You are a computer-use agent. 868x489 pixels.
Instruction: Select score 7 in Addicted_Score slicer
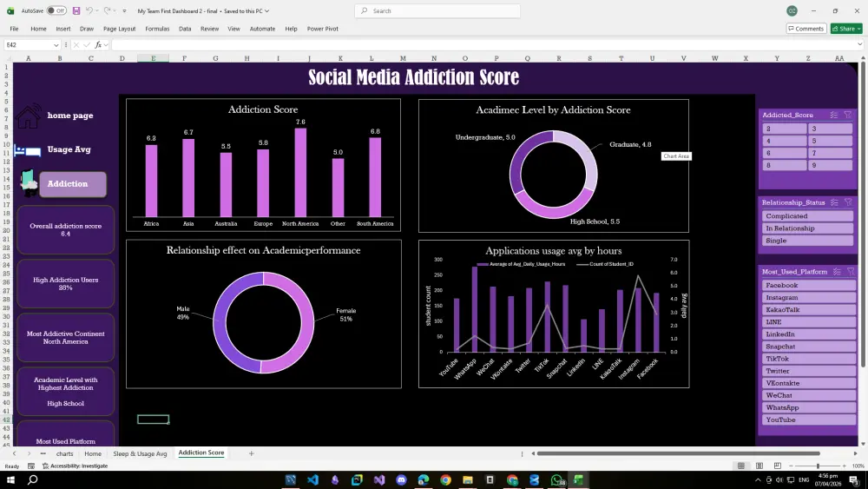[830, 153]
